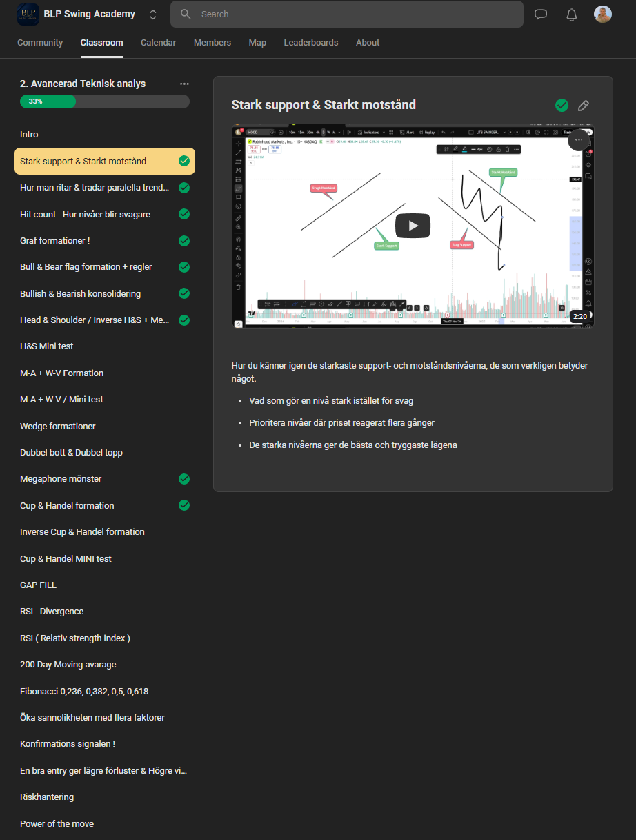Open the Dubbel bott & Dubbel topp lesson

105,452
